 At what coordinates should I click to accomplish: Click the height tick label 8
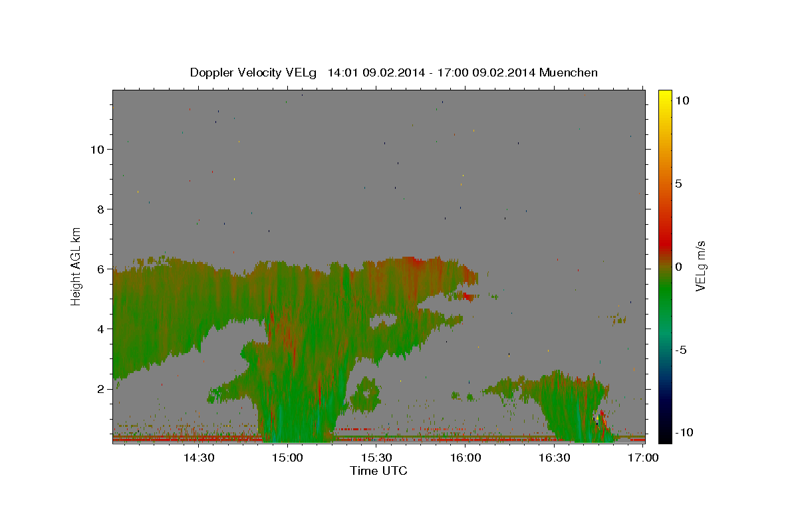[x=101, y=209]
